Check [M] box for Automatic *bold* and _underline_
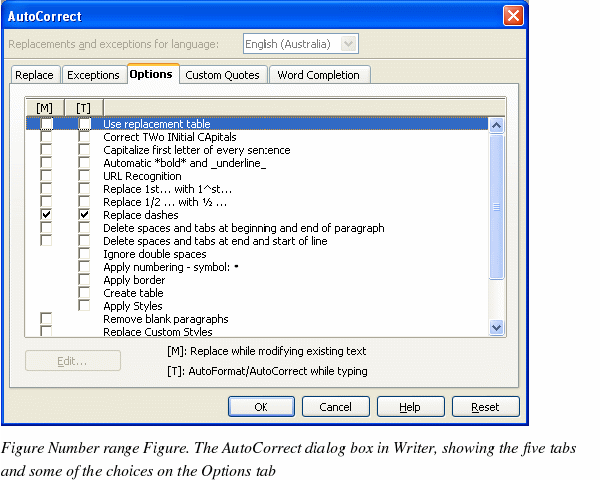The height and width of the screenshot is (481, 601). tap(47, 163)
